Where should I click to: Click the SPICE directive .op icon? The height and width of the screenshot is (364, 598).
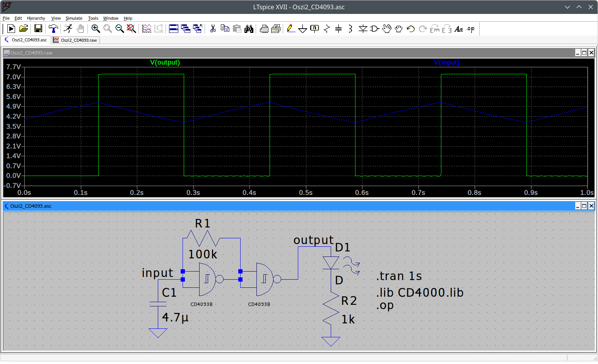pos(470,29)
